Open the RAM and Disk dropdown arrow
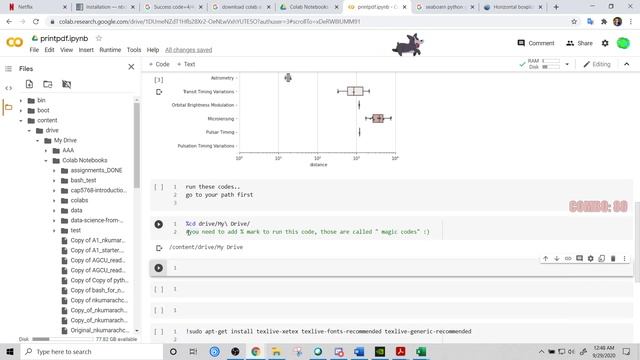 567,64
